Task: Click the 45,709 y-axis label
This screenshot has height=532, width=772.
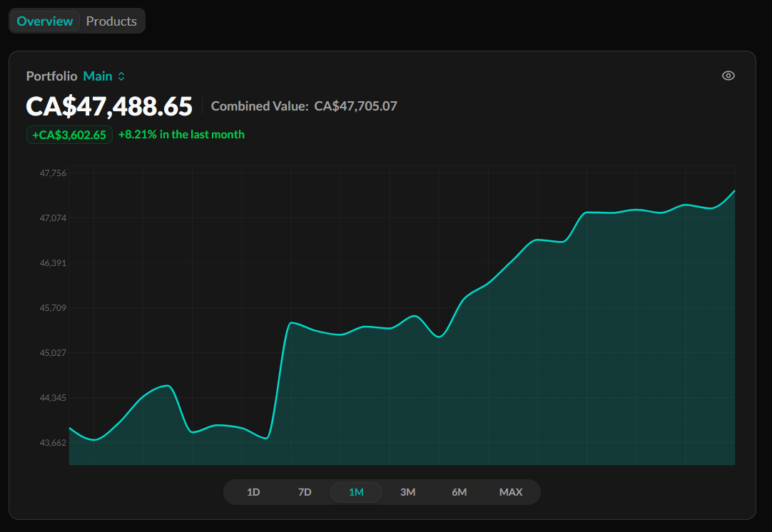Action: tap(53, 308)
